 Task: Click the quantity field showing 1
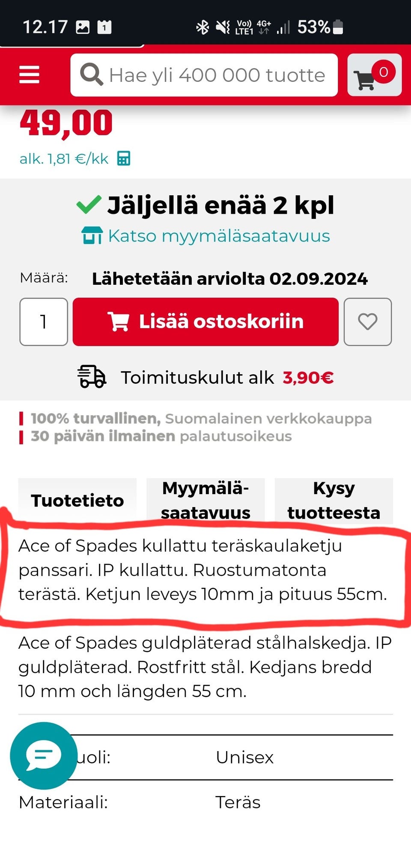(43, 322)
